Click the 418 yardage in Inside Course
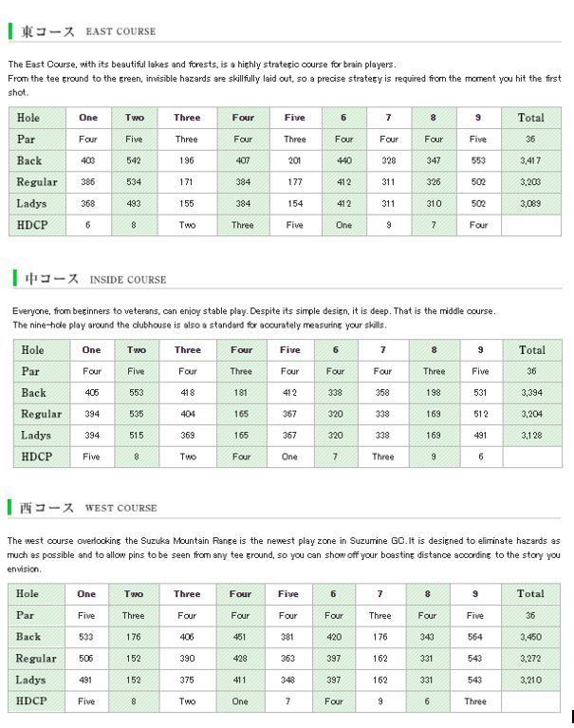574x728 pixels. tap(188, 393)
